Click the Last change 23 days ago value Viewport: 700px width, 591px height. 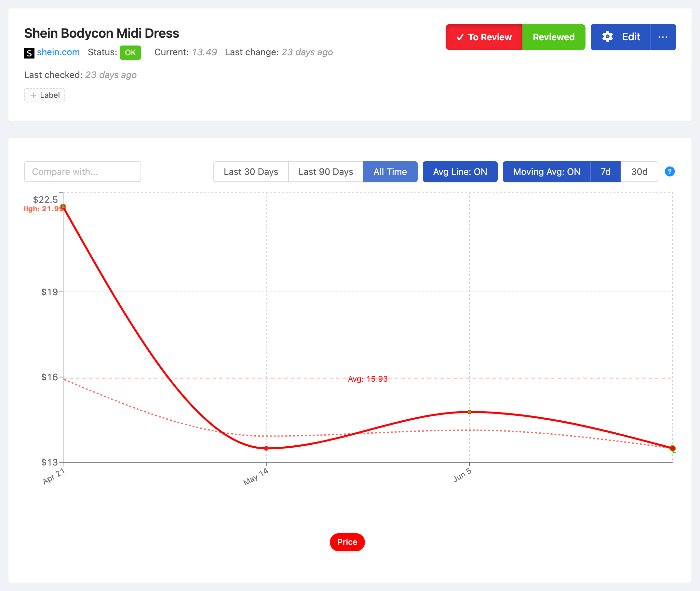[307, 52]
